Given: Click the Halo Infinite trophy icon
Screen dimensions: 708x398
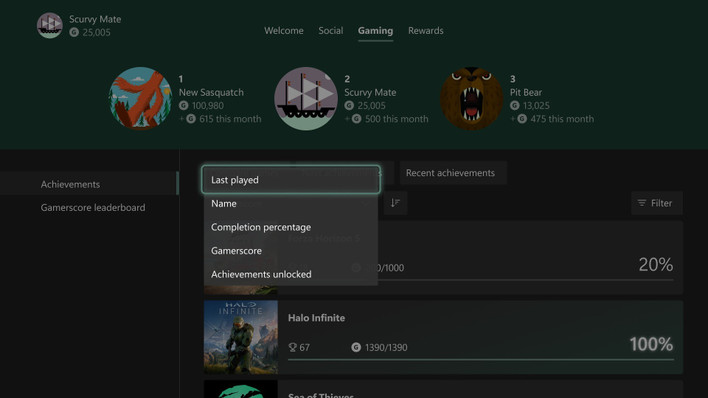Looking at the screenshot, I should tap(293, 347).
